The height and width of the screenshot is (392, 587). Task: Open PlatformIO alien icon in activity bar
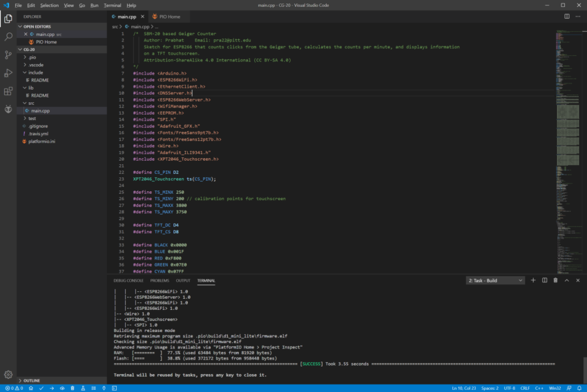tap(8, 109)
